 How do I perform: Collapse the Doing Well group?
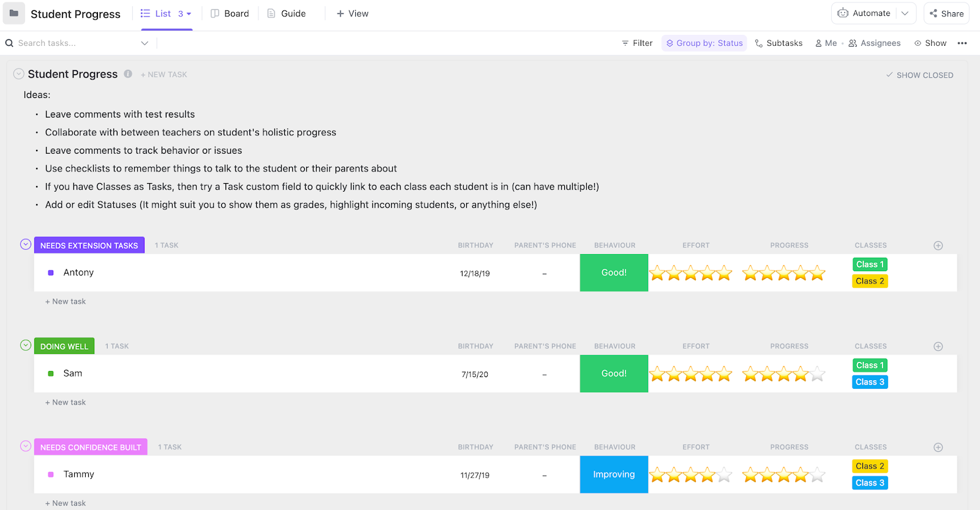click(26, 345)
